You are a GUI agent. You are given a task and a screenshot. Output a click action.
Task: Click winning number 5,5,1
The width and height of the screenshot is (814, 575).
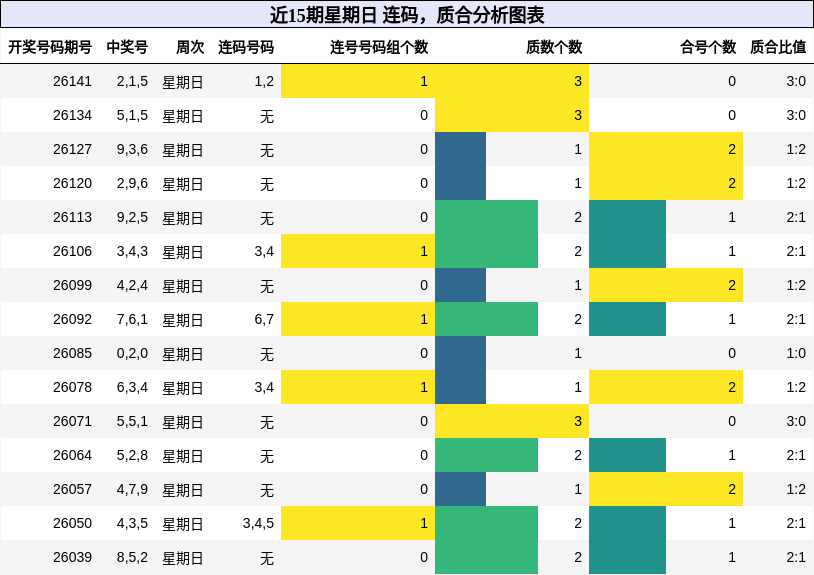(x=132, y=421)
